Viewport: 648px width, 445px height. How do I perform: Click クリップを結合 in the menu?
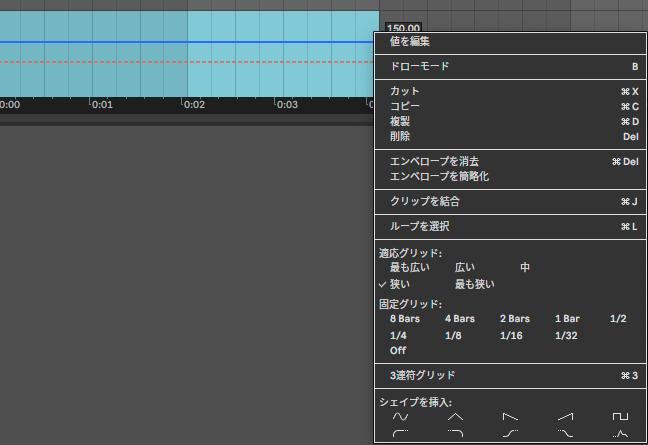[x=425, y=201]
